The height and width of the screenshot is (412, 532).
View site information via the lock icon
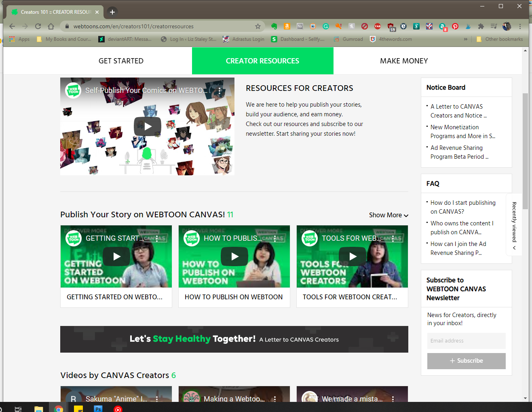[67, 26]
